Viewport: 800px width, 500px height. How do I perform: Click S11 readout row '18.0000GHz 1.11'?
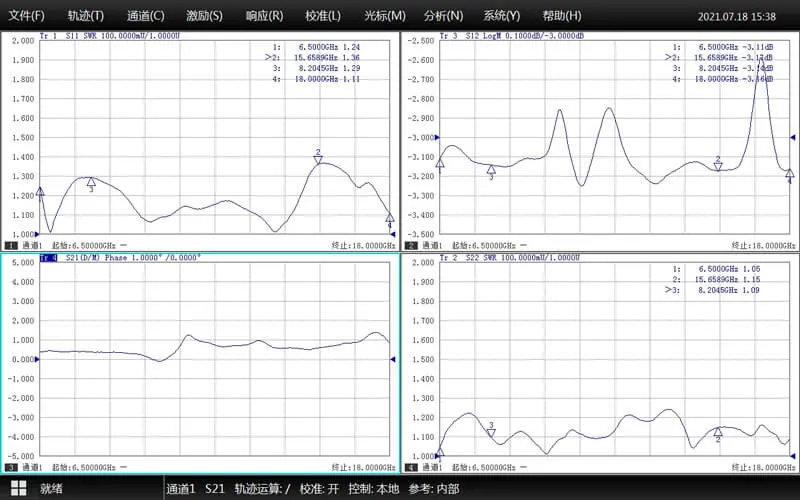point(316,79)
